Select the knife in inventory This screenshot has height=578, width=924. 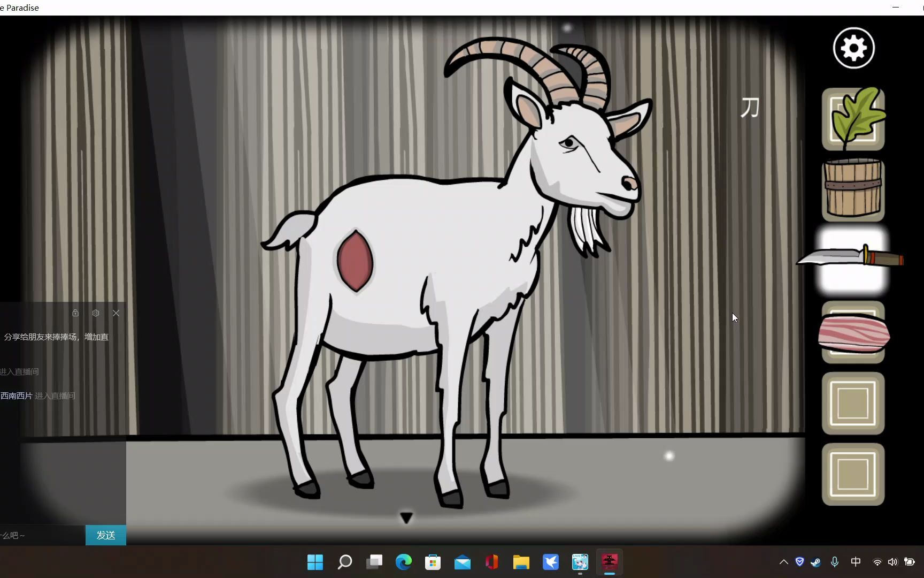tap(852, 259)
